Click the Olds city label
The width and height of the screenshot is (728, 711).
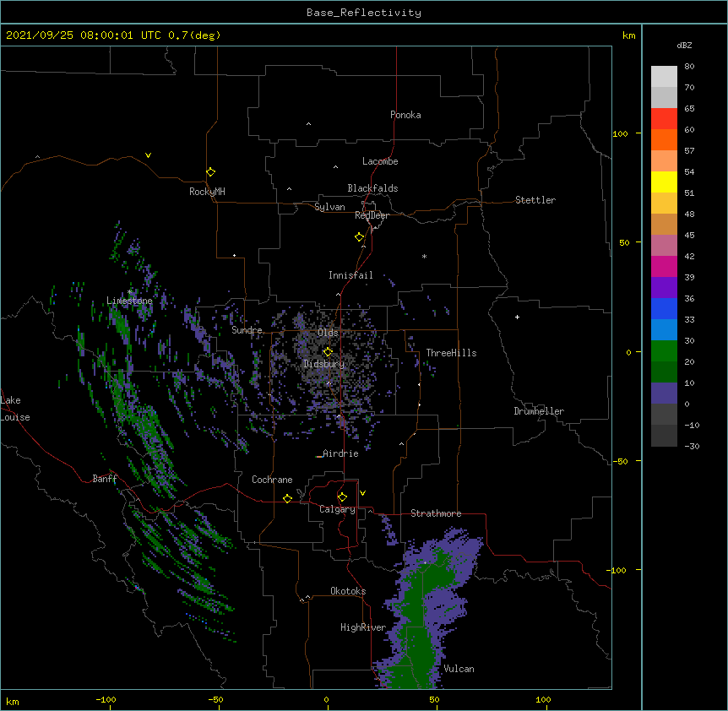[328, 333]
